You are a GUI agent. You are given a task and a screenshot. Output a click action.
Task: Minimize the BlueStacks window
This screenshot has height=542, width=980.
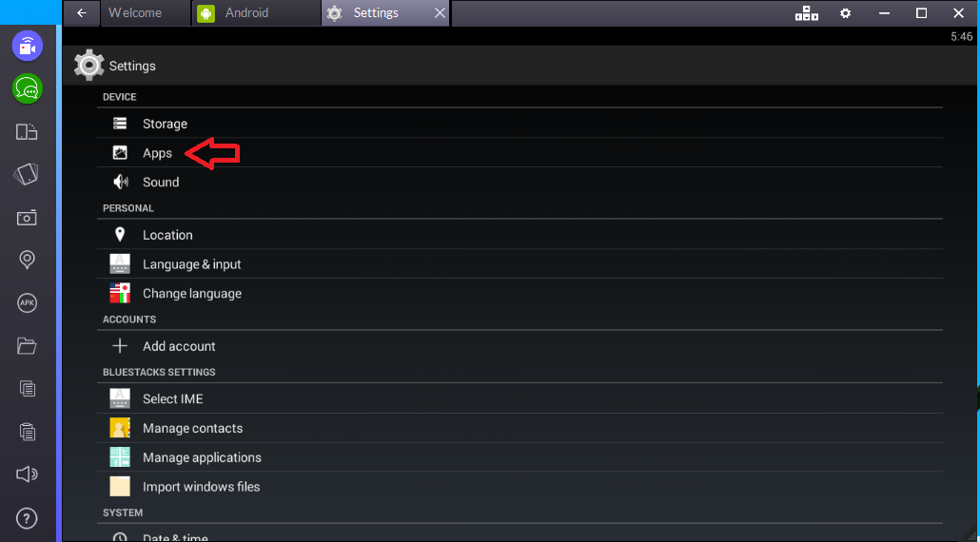[x=884, y=13]
